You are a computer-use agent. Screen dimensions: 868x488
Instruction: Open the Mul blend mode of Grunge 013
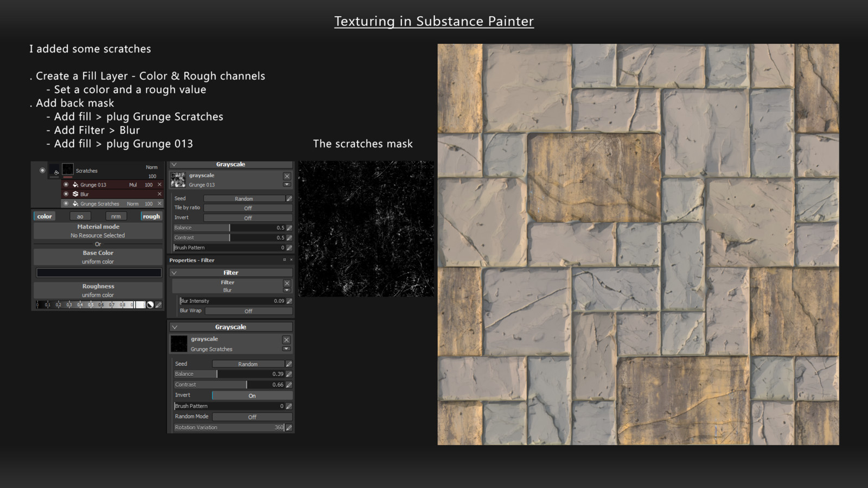coord(133,185)
